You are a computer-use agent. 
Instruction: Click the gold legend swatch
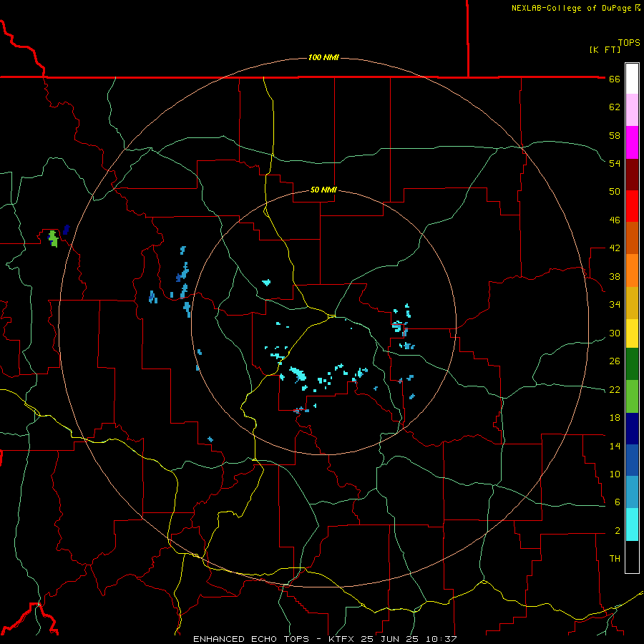coord(632,303)
